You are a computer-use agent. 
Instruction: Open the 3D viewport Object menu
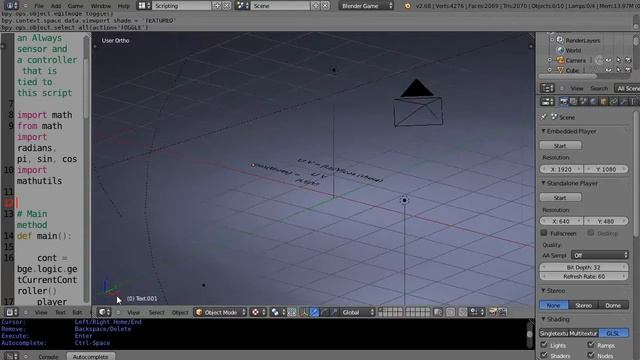coord(180,312)
